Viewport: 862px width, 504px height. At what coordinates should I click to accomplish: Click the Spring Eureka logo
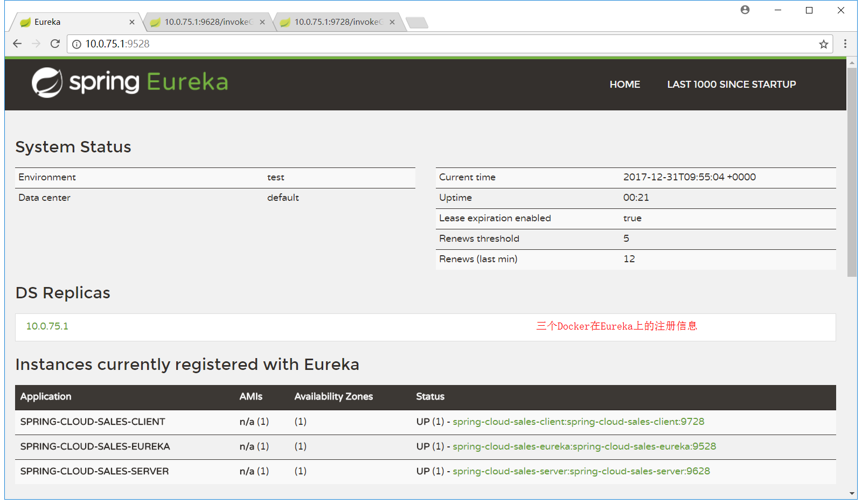130,82
